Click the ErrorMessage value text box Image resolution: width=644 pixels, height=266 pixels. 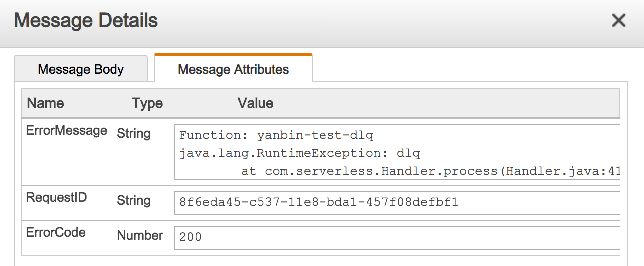coord(397,152)
